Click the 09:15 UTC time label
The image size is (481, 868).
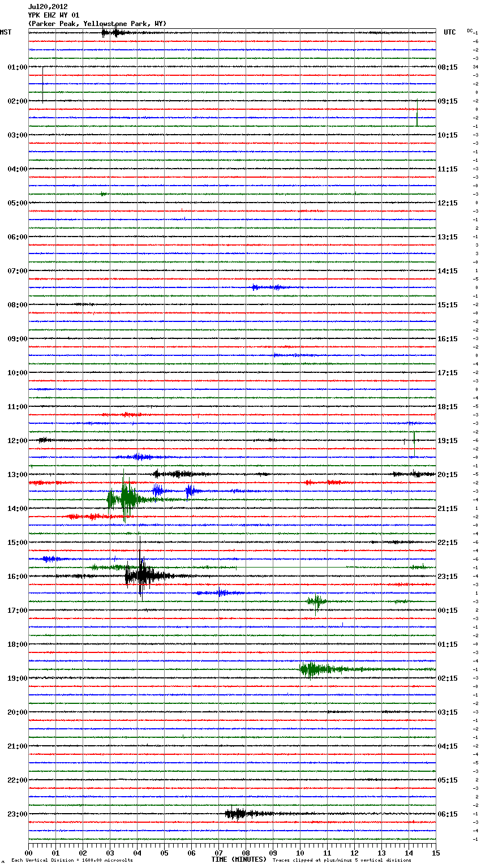[448, 101]
